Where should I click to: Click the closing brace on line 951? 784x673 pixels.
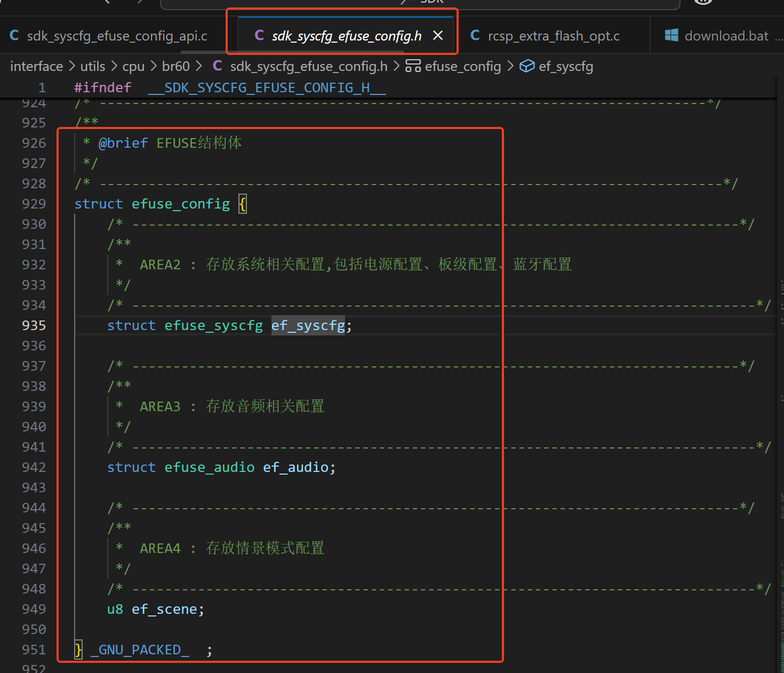78,650
